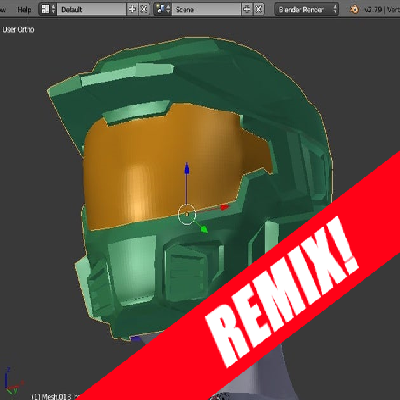Delete the current Scene with X

[259, 9]
